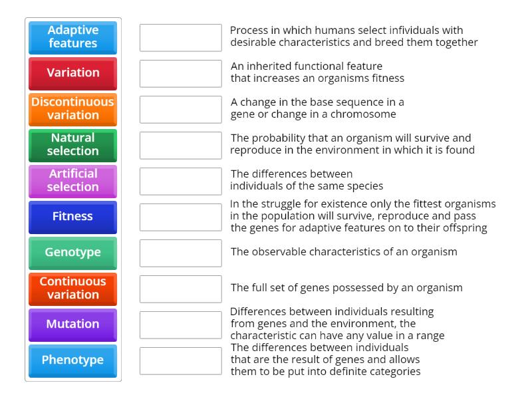This screenshot has height=399, width=532.
Task: Pick the Continuous variation tile
Action: tap(73, 289)
